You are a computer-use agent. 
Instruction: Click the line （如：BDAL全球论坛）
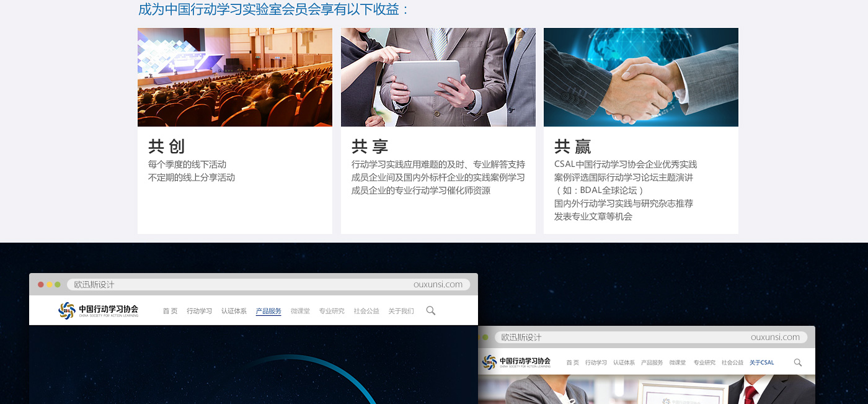point(600,191)
